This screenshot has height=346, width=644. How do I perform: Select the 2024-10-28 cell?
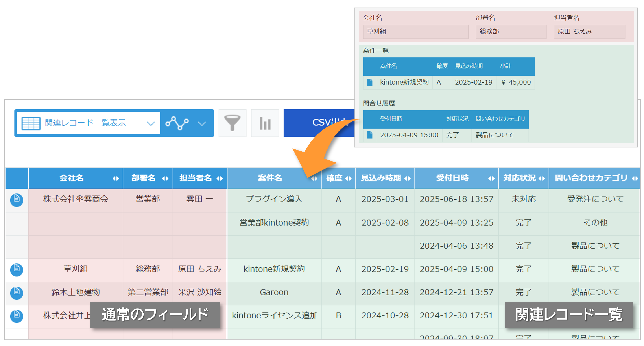(385, 316)
